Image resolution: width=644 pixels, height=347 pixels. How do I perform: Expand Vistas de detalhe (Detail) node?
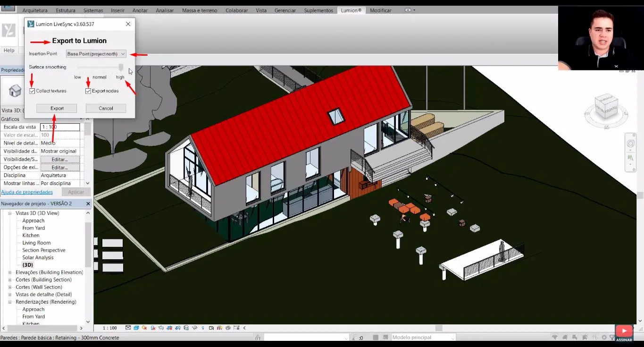coord(10,295)
